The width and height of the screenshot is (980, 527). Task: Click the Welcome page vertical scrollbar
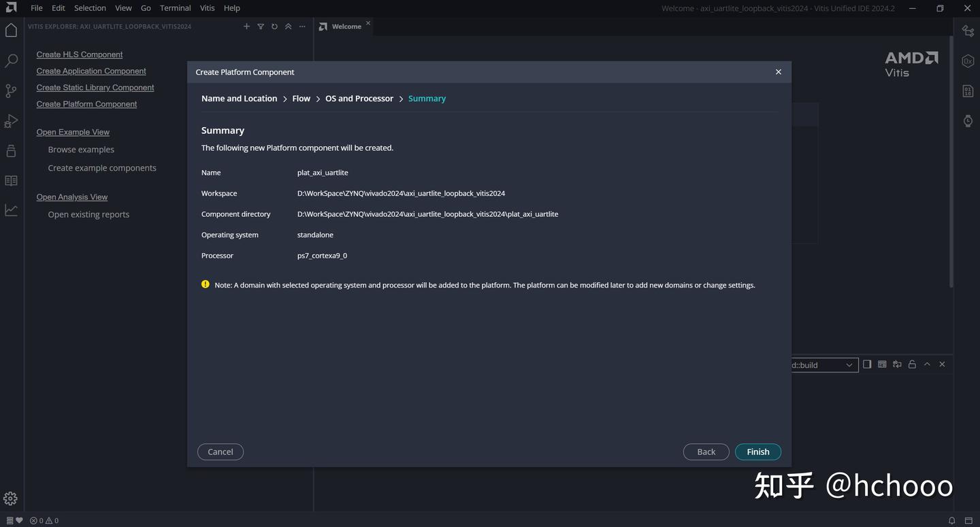[x=951, y=163]
